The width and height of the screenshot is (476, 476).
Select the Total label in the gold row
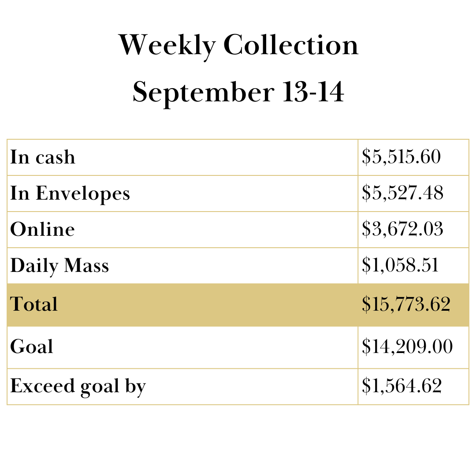[x=34, y=305]
